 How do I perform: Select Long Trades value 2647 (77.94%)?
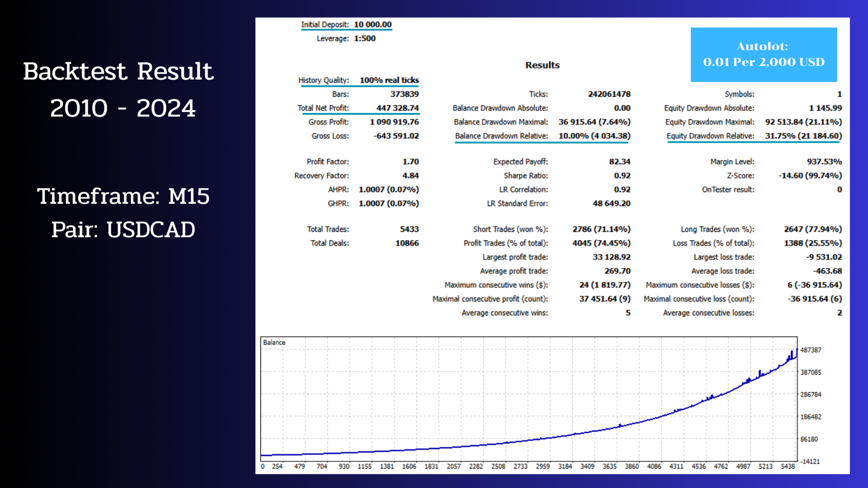click(813, 230)
